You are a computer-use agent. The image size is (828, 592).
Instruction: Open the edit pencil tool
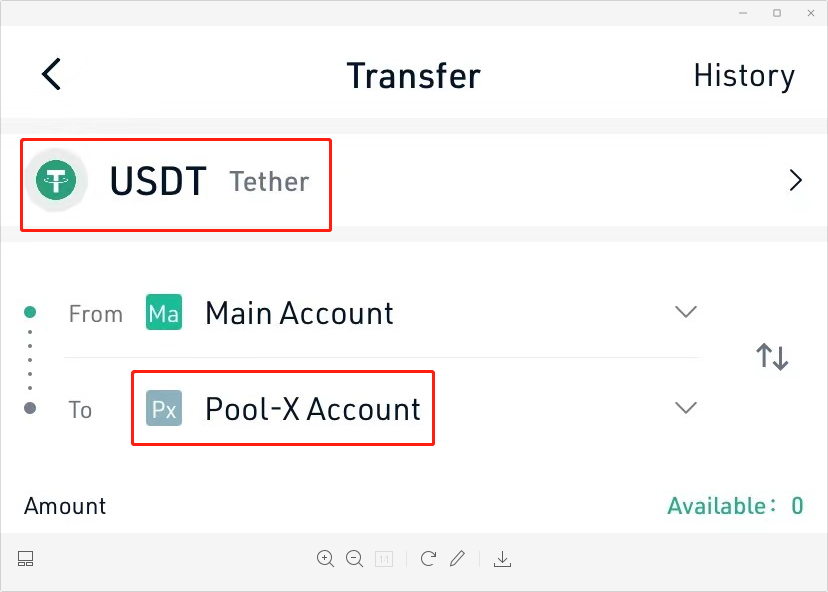coord(457,558)
